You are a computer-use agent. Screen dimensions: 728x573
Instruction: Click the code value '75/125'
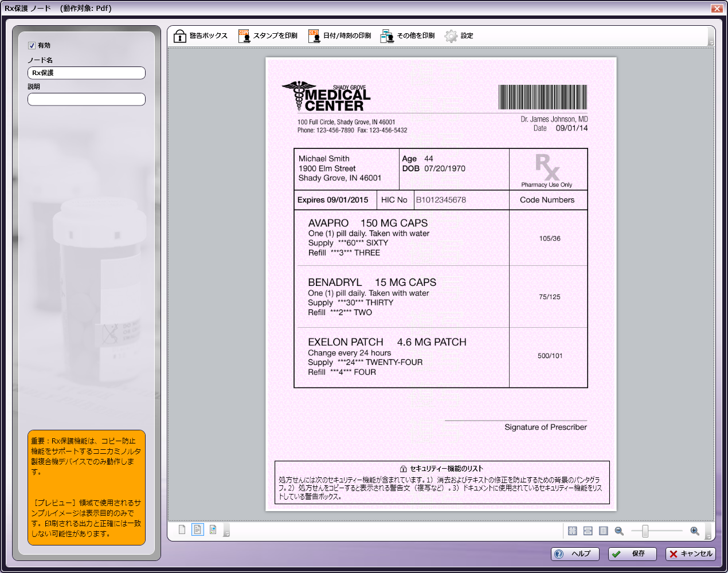550,297
